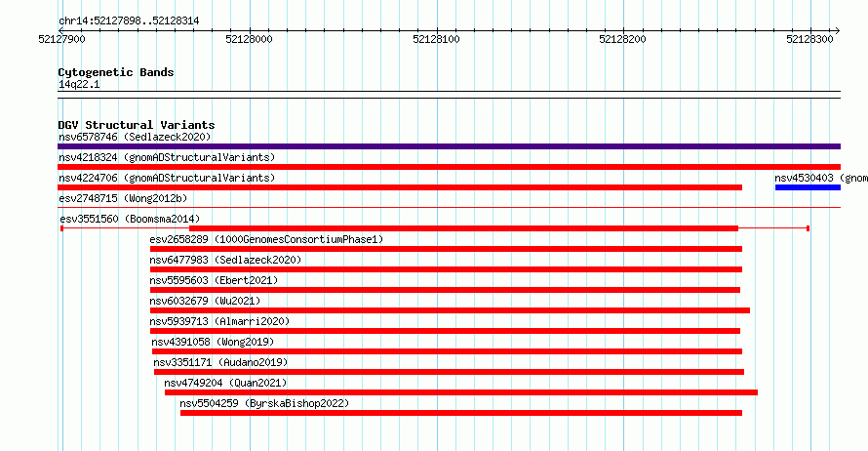Click the red nsv5595603 variant bar
Viewport: 868px width, 451px height.
coord(445,290)
